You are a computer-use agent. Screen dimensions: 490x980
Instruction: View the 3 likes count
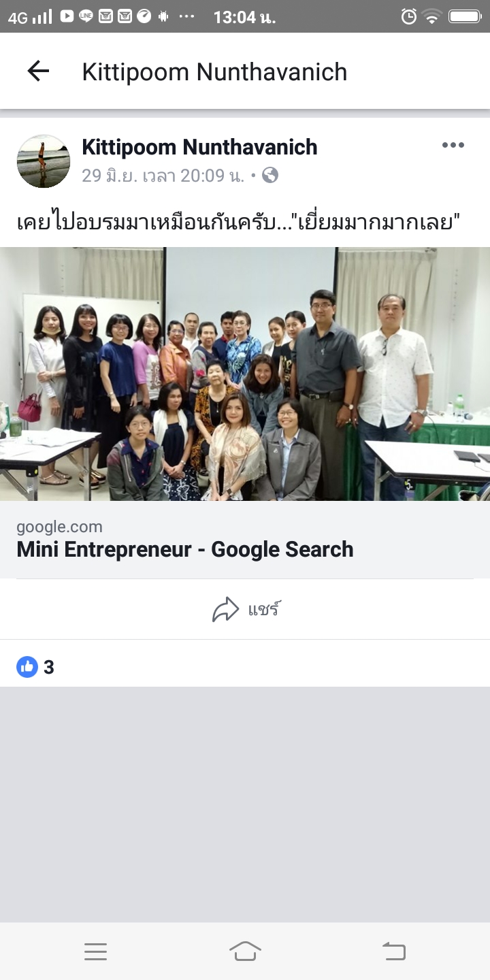coord(48,667)
